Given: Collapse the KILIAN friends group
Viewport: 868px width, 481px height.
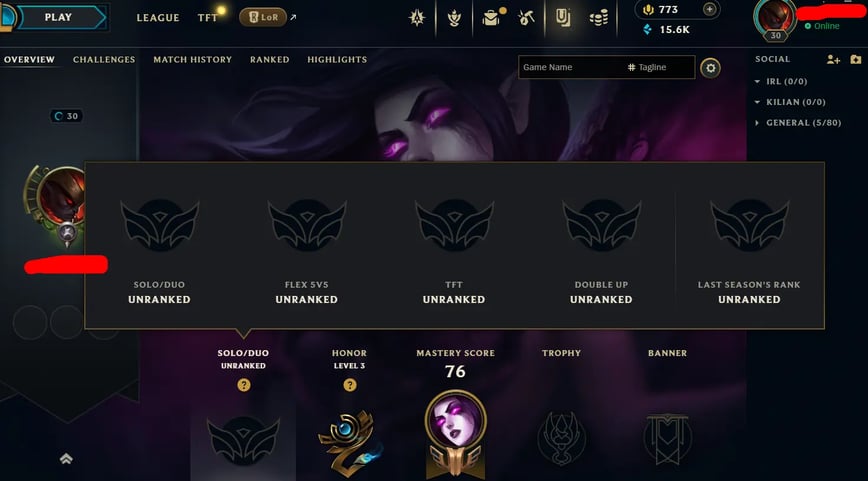Looking at the screenshot, I should tap(757, 102).
